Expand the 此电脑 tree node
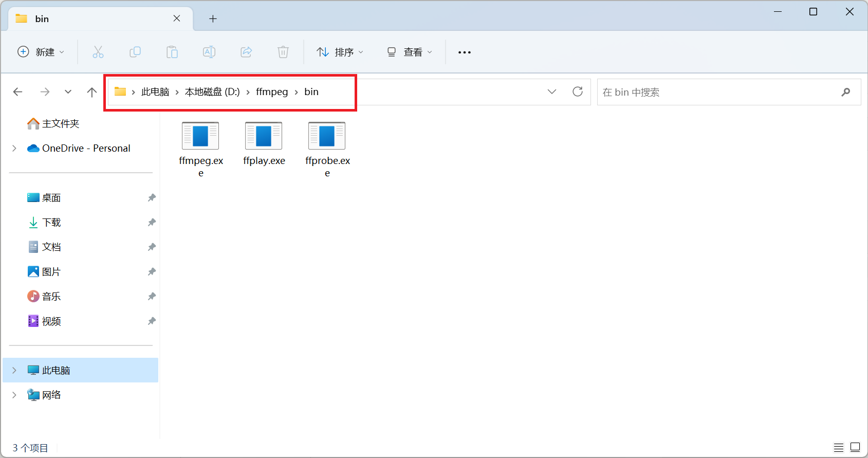The height and width of the screenshot is (458, 868). pos(14,370)
